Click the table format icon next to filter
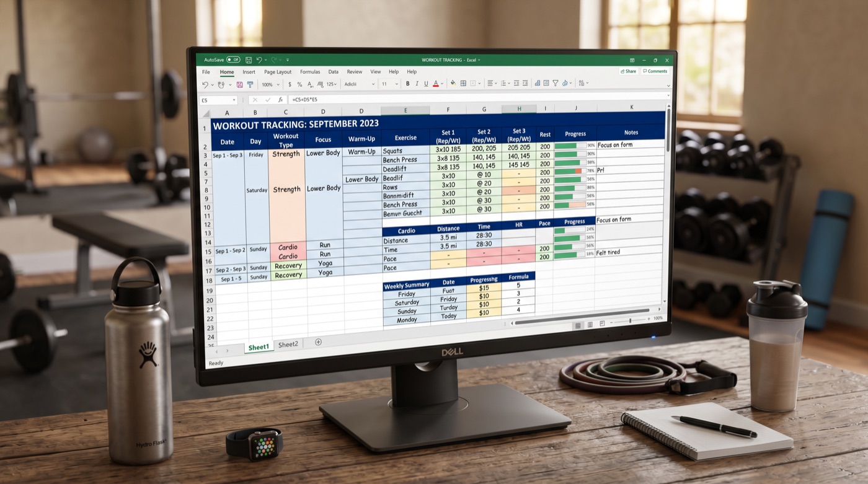The image size is (868, 484). coord(546,83)
